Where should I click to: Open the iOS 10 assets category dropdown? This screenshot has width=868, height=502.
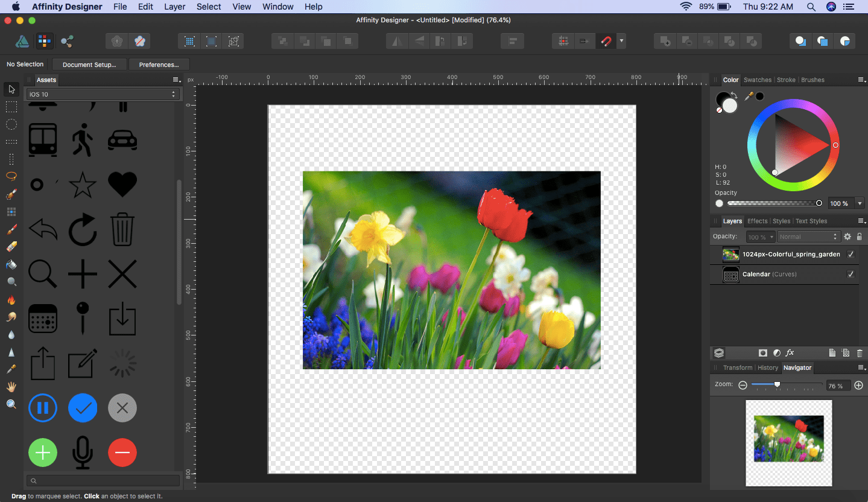[x=103, y=94]
